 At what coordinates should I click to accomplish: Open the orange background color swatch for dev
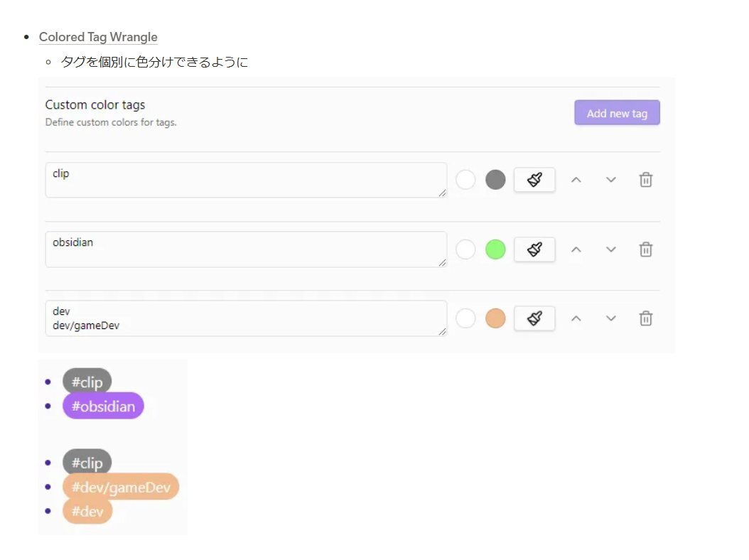[495, 318]
